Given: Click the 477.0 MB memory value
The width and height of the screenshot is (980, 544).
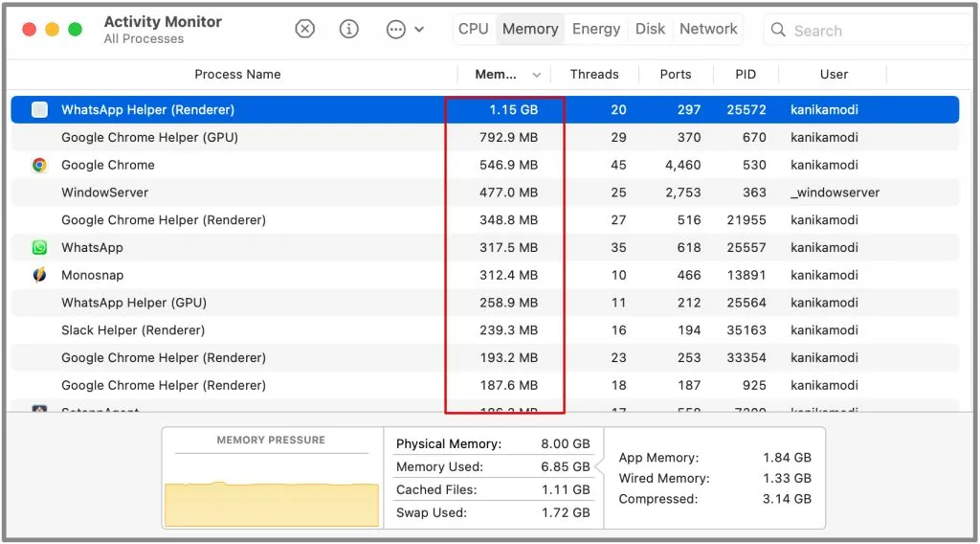Looking at the screenshot, I should click(508, 193).
